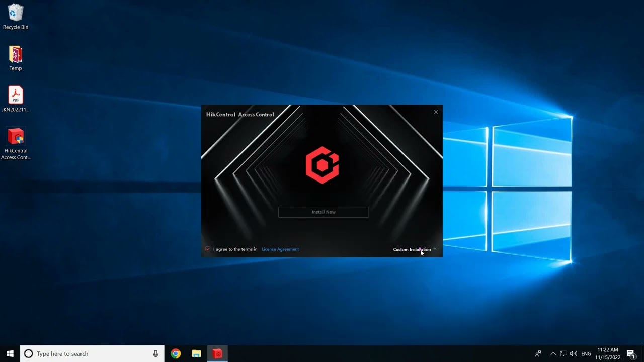Select HikCentral Access Control desktop shortcut
Image resolution: width=644 pixels, height=362 pixels.
(x=16, y=144)
